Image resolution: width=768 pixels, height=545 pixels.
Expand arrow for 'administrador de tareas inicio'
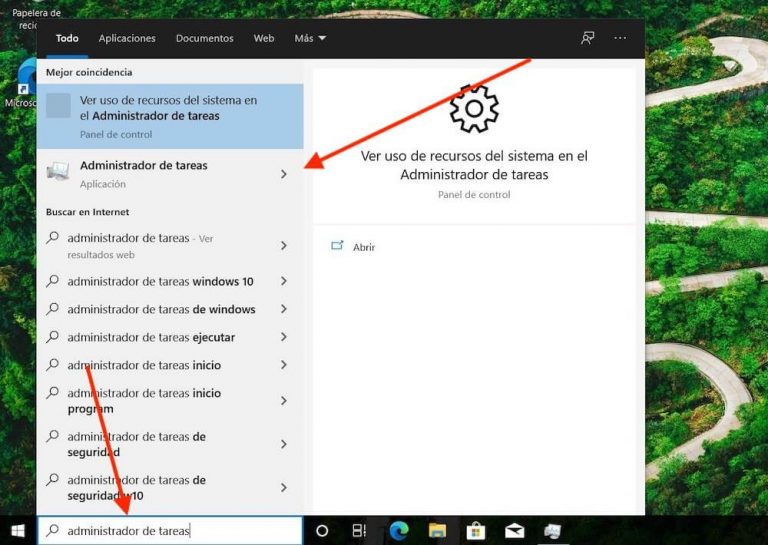tap(284, 365)
